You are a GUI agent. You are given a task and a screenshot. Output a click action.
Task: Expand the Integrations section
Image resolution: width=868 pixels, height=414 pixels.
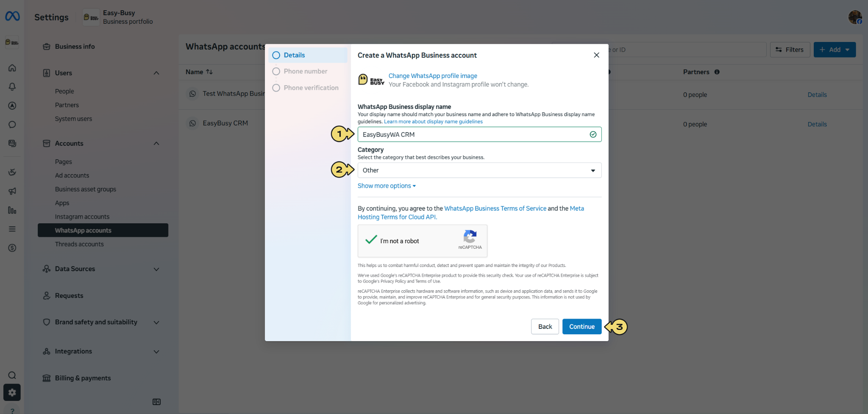click(x=156, y=352)
